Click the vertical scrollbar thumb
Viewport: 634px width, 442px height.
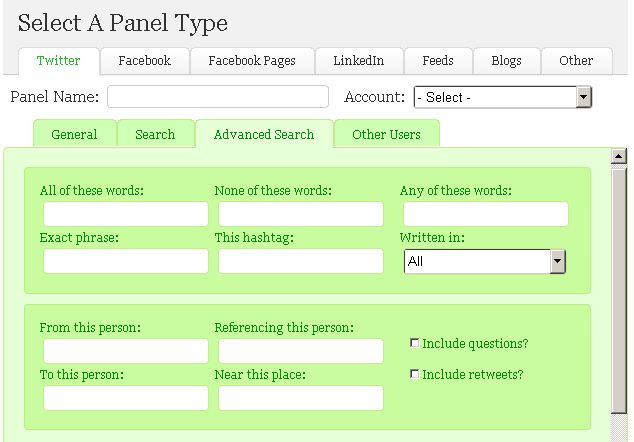coord(619,291)
